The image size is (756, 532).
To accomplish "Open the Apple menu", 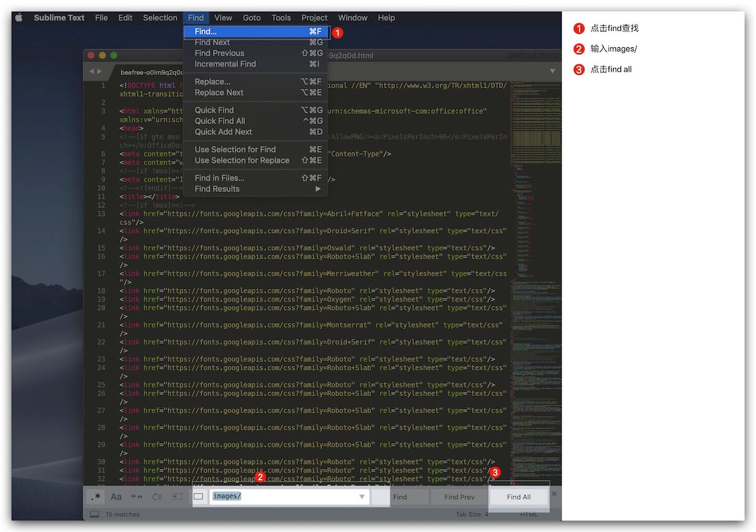I will tap(19, 18).
